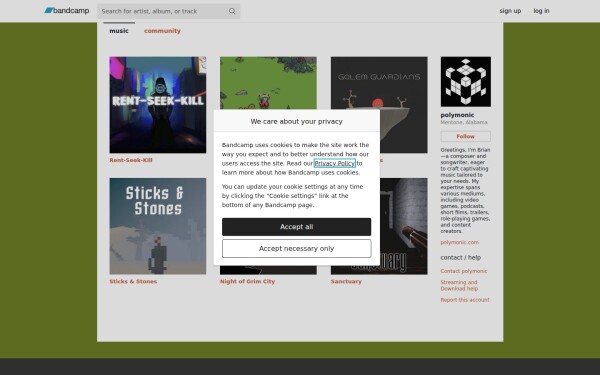
Task: Open the Privacy Policy link
Action: [x=335, y=163]
